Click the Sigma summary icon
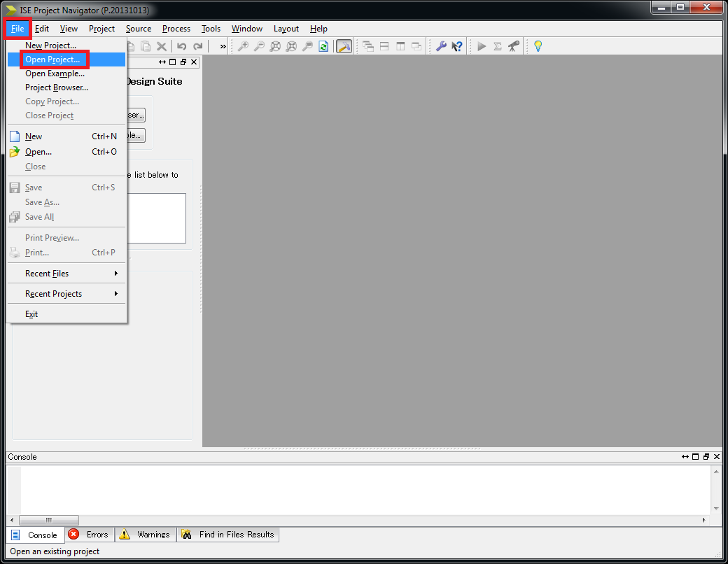This screenshot has height=564, width=728. coord(498,46)
